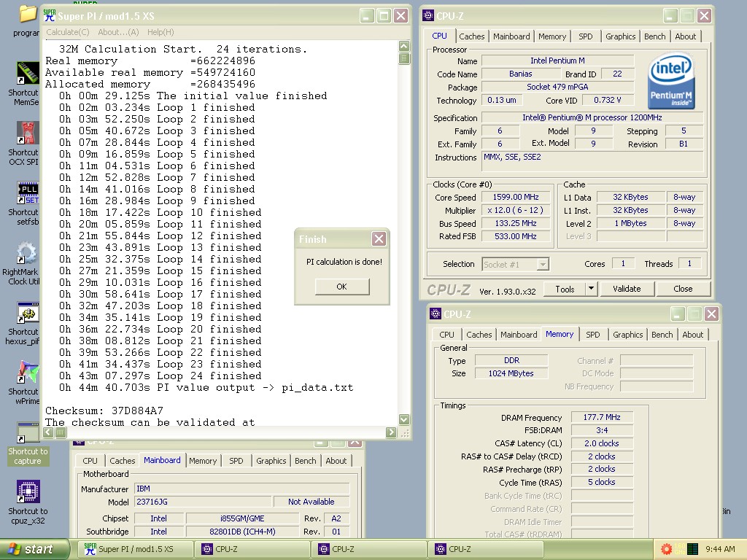Viewport: 747px width, 560px height.
Task: Open the Help(H) menu in Super PI
Action: [160, 32]
